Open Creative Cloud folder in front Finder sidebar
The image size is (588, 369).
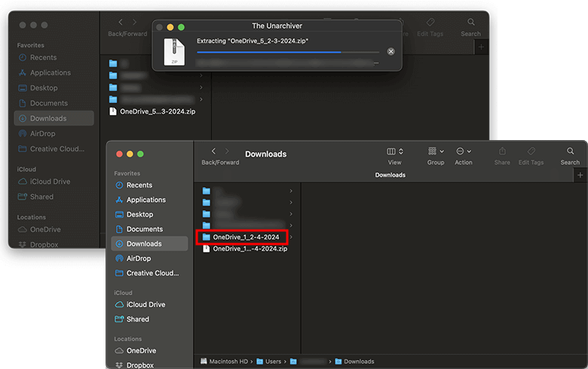(147, 273)
